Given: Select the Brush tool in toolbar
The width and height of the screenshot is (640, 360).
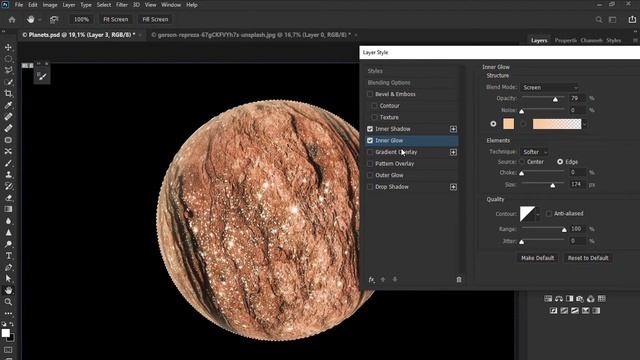Looking at the screenshot, I should [x=8, y=163].
